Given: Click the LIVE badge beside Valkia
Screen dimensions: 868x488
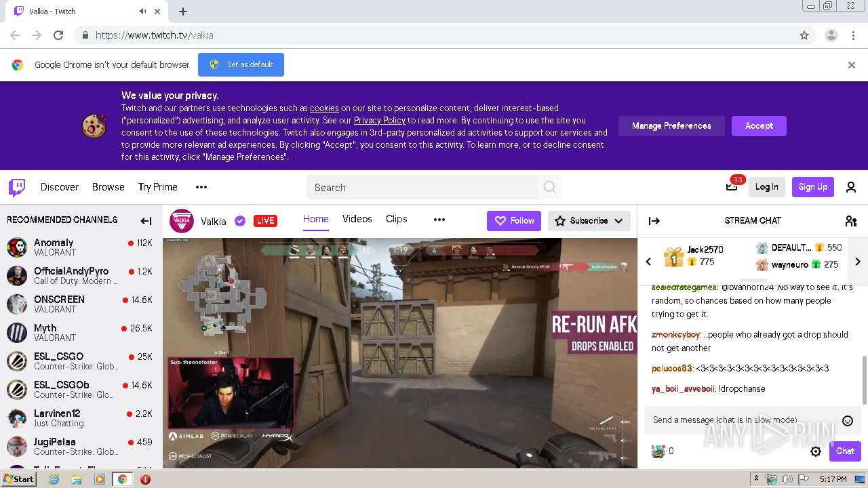Looking at the screenshot, I should click(x=265, y=221).
